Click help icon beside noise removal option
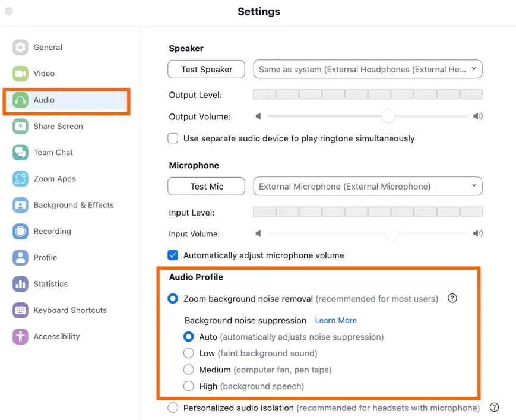 (x=452, y=298)
